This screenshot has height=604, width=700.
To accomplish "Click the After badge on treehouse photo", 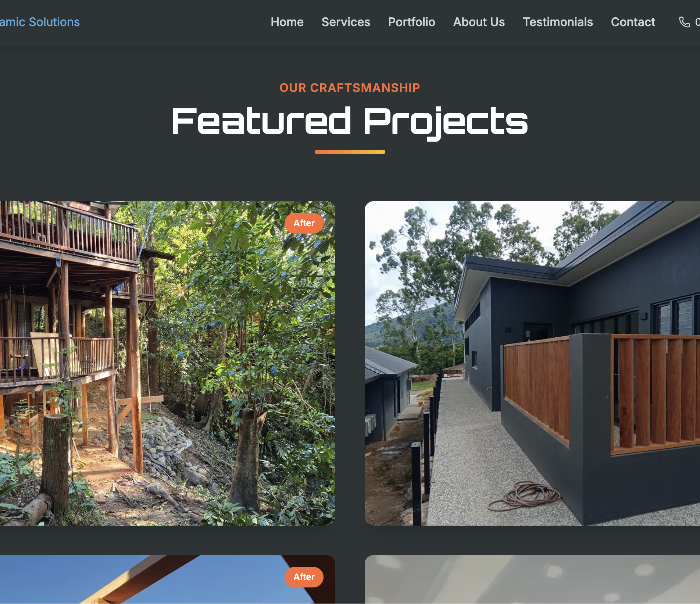I will (x=304, y=223).
